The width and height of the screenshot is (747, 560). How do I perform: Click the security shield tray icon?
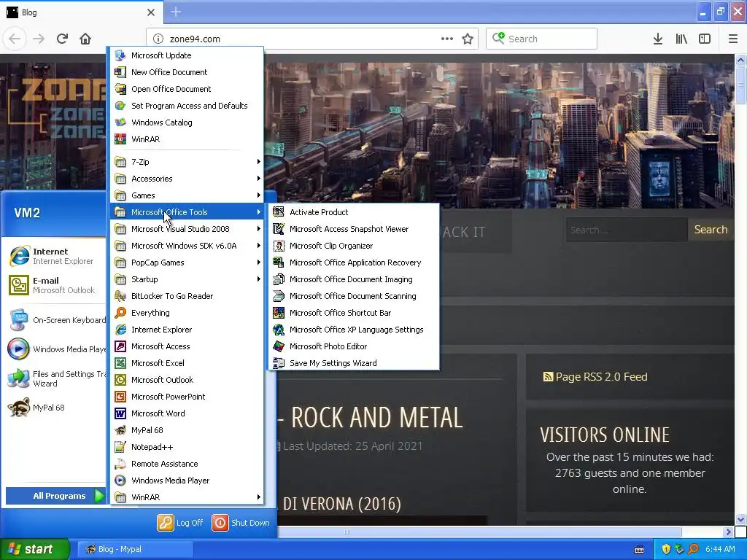[665, 549]
